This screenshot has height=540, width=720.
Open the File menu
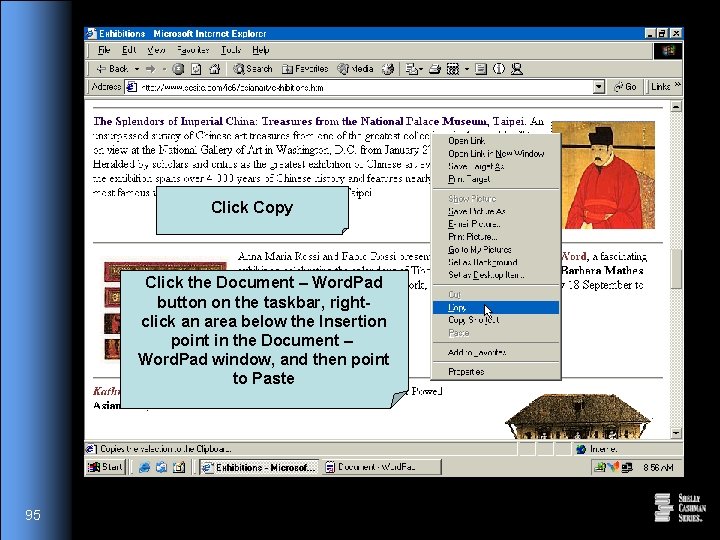[104, 50]
